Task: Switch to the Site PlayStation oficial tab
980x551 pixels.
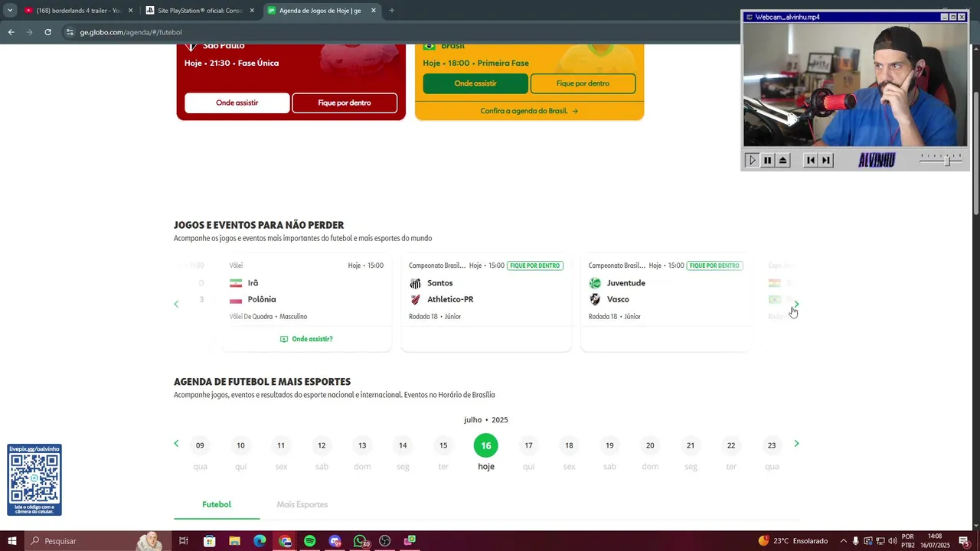Action: click(200, 11)
